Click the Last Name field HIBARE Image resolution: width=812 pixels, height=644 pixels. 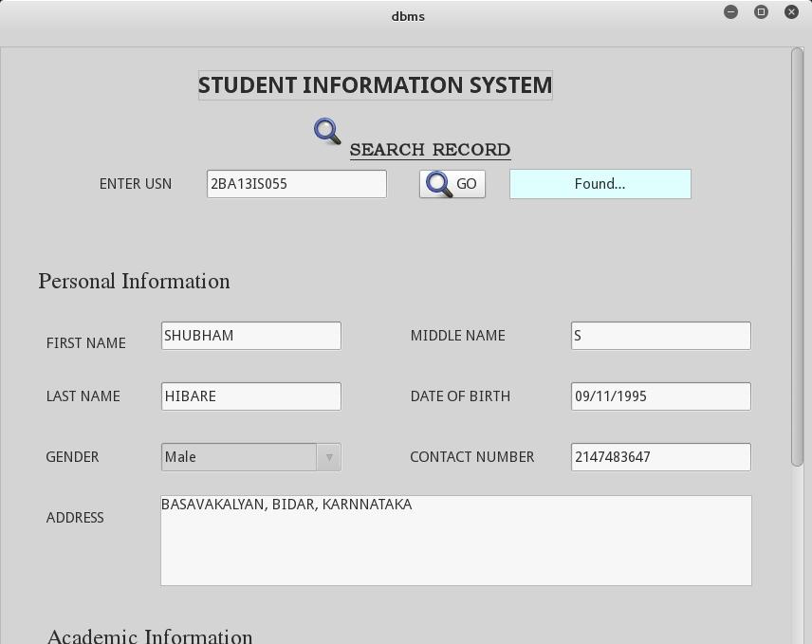(x=251, y=396)
